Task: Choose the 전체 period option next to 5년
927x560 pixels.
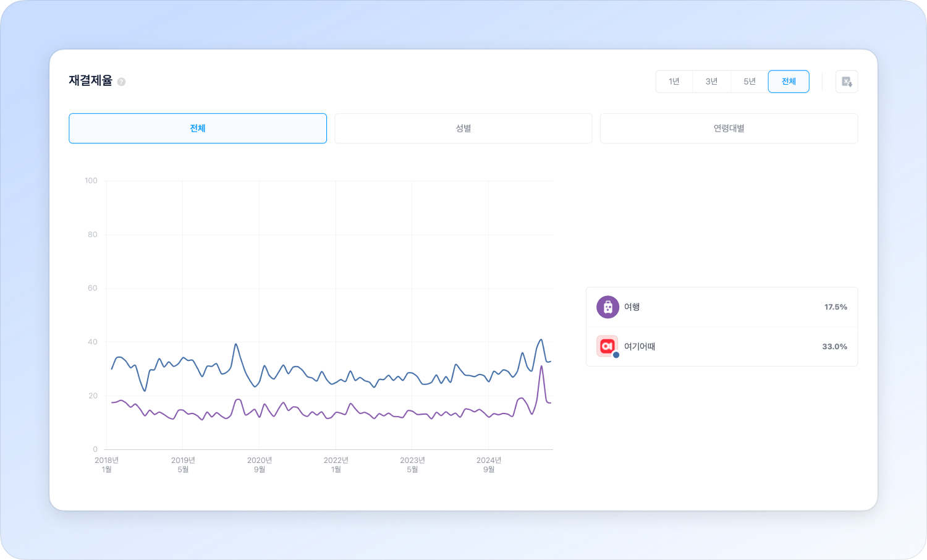Action: pyautogui.click(x=789, y=82)
